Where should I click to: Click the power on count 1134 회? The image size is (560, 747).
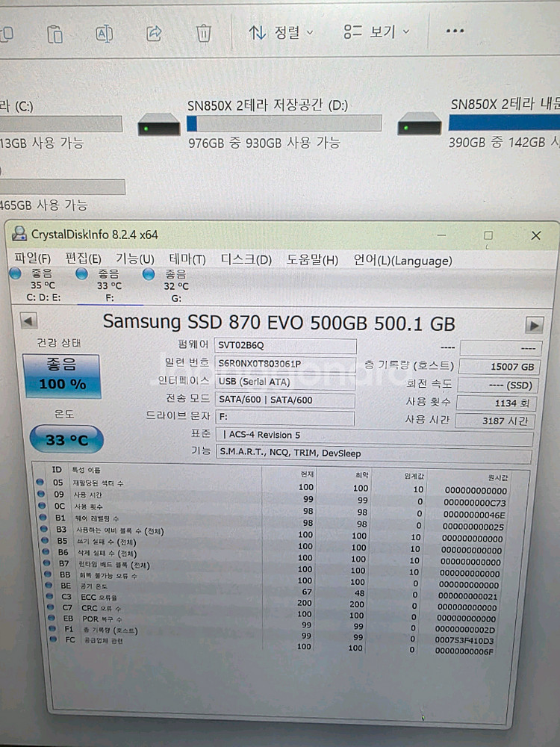[496, 403]
